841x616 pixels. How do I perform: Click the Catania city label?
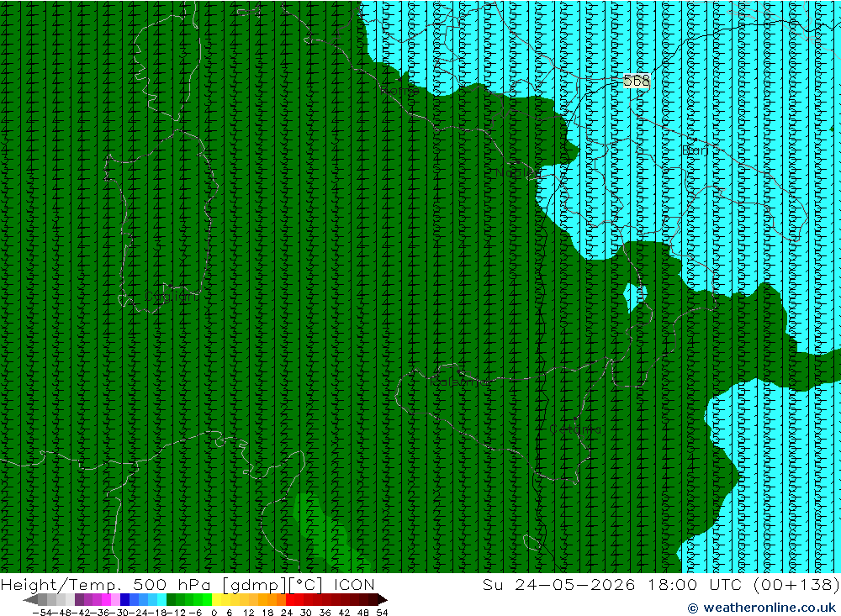click(x=575, y=429)
